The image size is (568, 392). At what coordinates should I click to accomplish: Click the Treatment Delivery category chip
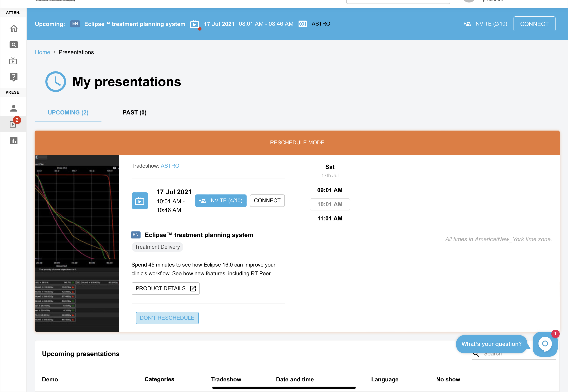pyautogui.click(x=157, y=247)
